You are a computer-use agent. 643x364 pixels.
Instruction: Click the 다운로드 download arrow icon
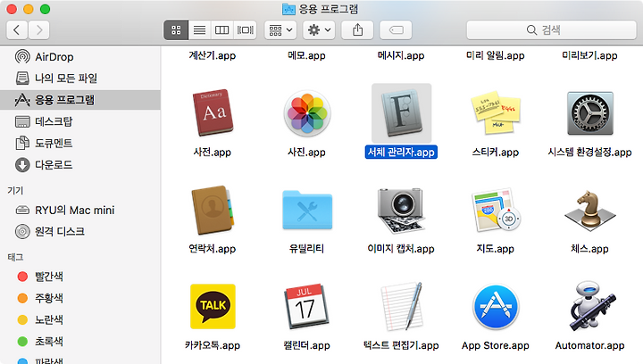click(22, 164)
